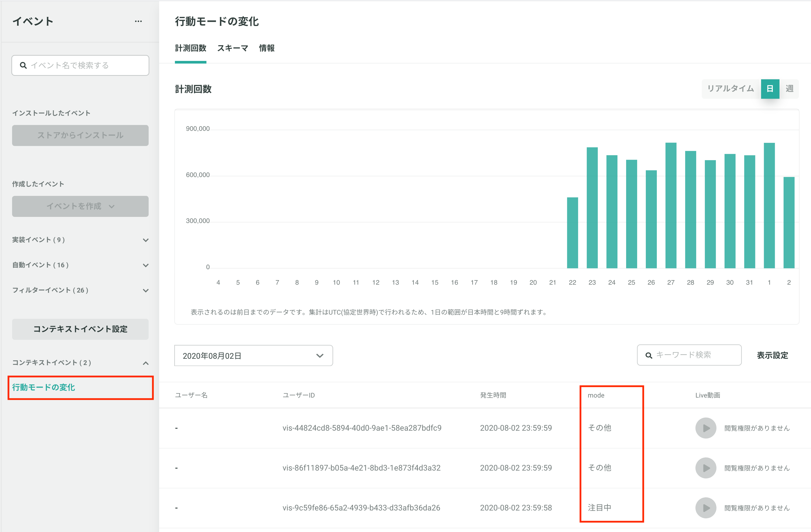Switch chart to 週 (weekly) view
Image resolution: width=811 pixels, height=532 pixels.
point(789,88)
